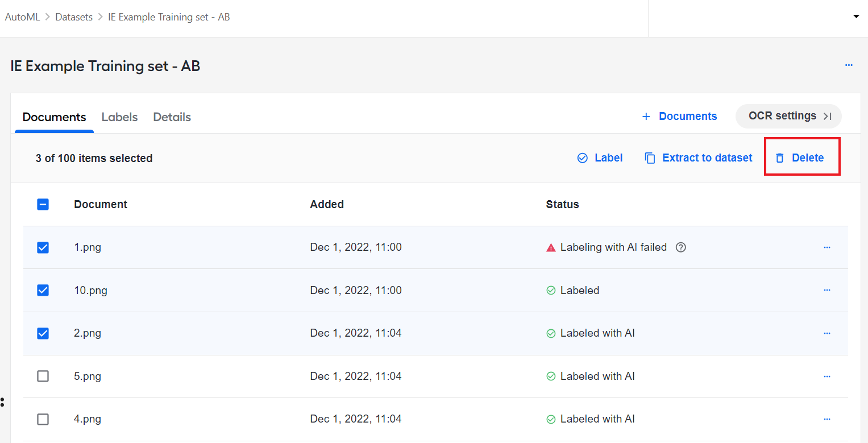Open row menu for 5.png
Screen dimensions: 868x443
pyautogui.click(x=827, y=376)
